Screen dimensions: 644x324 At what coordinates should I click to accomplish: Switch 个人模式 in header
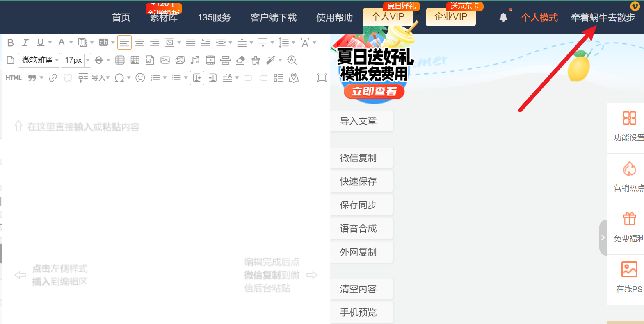coord(539,18)
